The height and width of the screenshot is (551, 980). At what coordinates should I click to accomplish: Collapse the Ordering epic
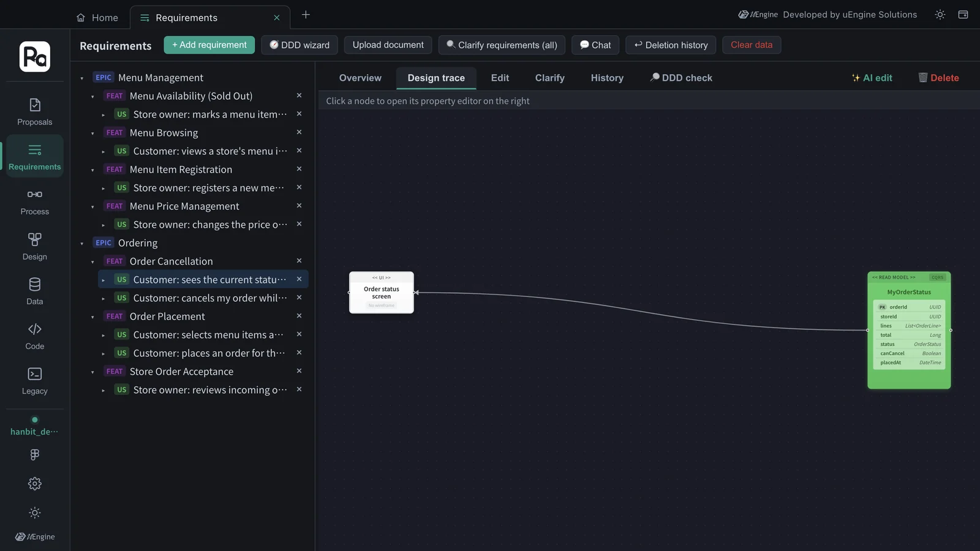tap(81, 244)
